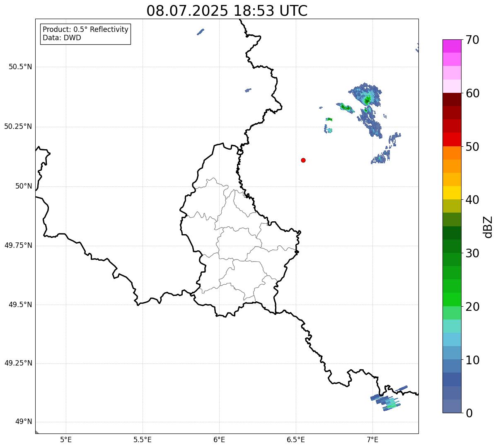This screenshot has height=448, width=498.
Task: Click the "6.5°E" longitude label
Action: tap(296, 439)
